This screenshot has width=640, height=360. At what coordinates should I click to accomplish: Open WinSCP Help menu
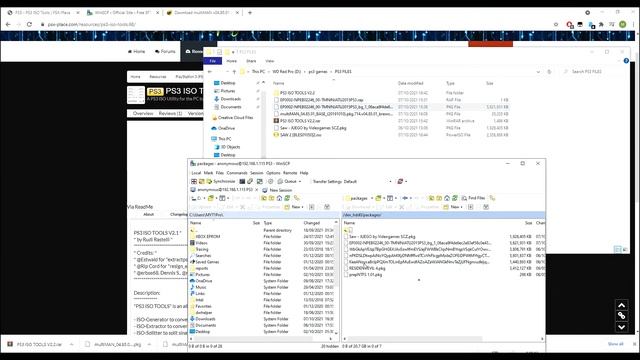304,173
